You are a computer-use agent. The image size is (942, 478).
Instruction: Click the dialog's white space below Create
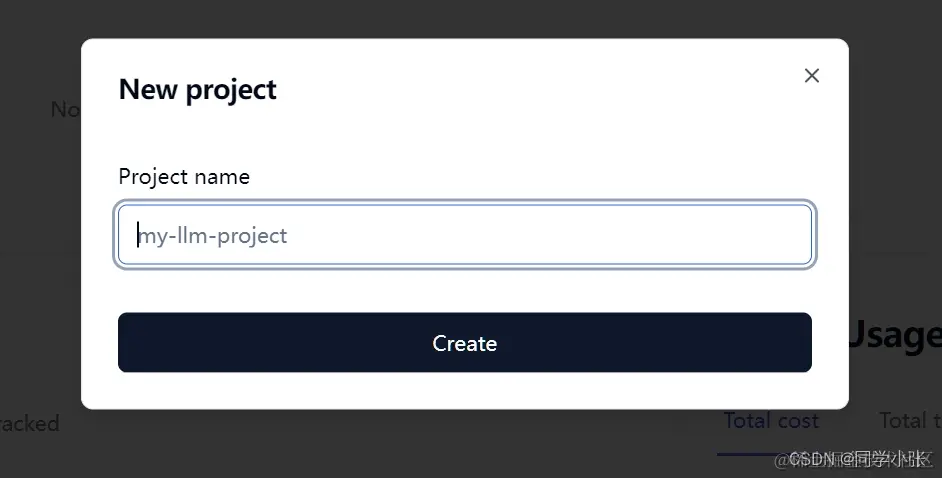coord(465,391)
